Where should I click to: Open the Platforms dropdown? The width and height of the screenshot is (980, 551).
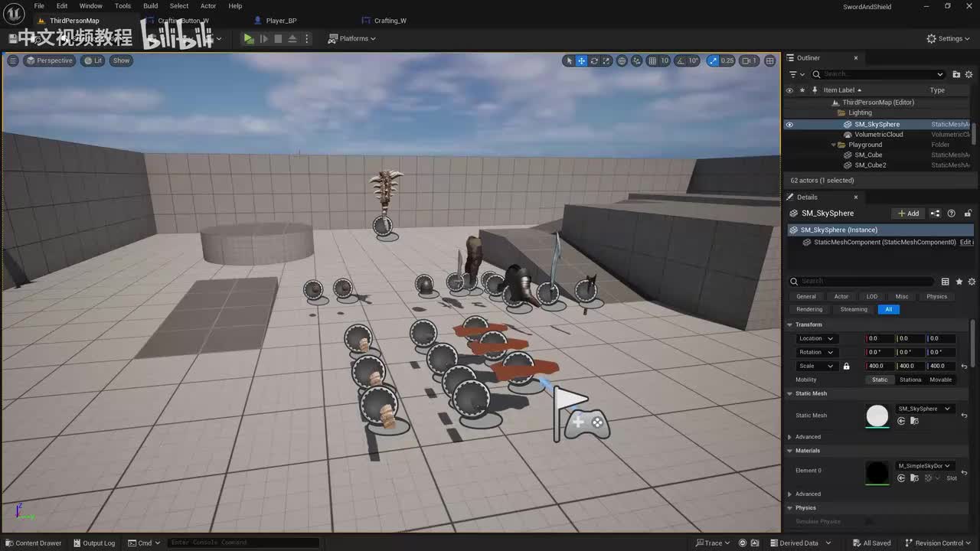point(352,38)
